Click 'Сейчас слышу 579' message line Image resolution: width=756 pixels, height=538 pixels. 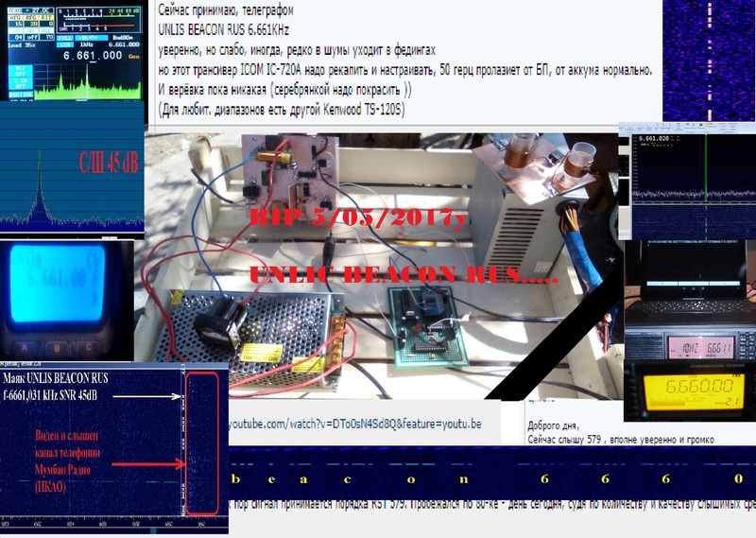pyautogui.click(x=621, y=440)
